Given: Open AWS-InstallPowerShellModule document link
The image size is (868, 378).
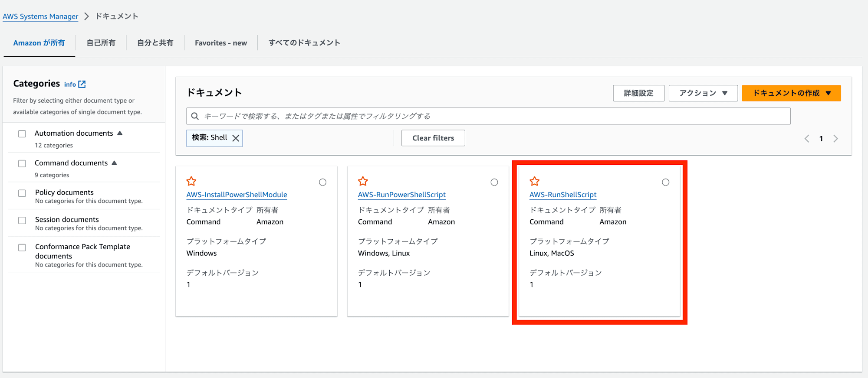Looking at the screenshot, I should (237, 195).
